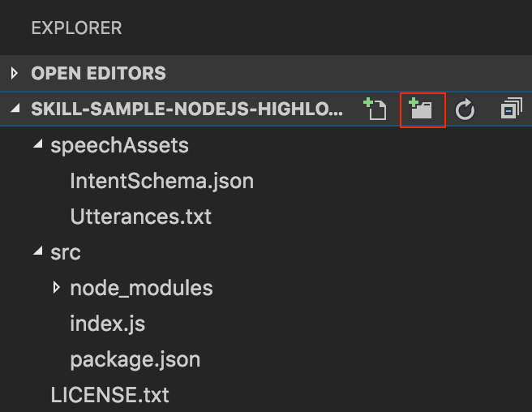This screenshot has width=532, height=412.
Task: Collapse the speechAssets folder arrow
Action: tap(37, 146)
